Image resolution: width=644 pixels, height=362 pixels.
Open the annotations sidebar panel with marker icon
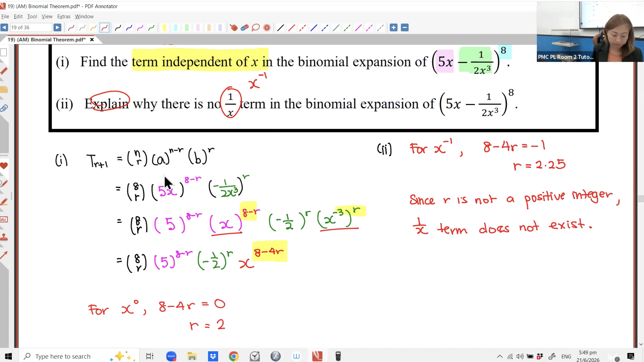(x=4, y=71)
